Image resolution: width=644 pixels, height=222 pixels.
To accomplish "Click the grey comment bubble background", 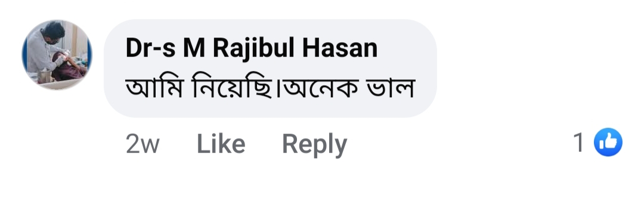I will pyautogui.click(x=270, y=68).
